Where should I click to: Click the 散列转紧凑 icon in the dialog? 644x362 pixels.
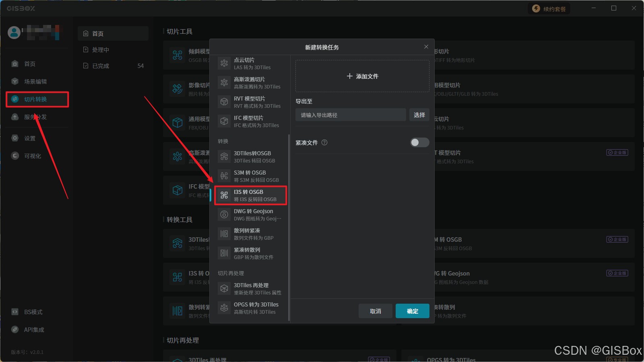(224, 234)
